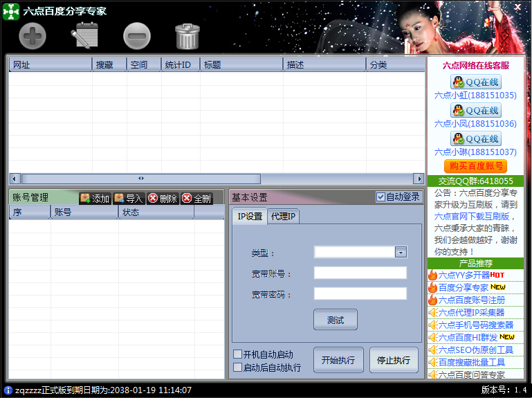This screenshot has width=532, height=398.
Task: Click the 账号 column header
Action: [84, 212]
